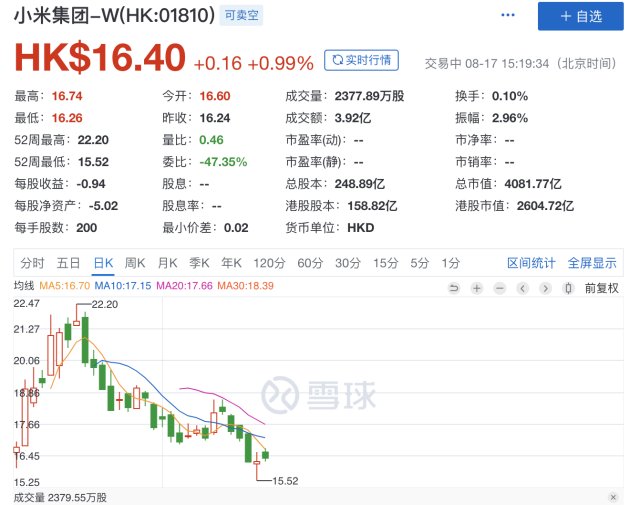Click the 可卖空 short-sellable tag
Viewport: 640px width, 505px height.
[241, 16]
